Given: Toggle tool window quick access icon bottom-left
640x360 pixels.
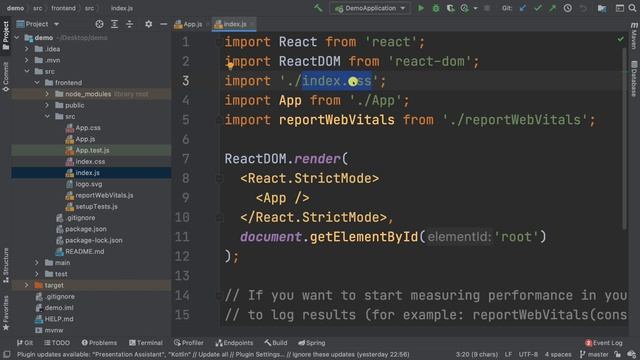Looking at the screenshot, I should [7, 354].
